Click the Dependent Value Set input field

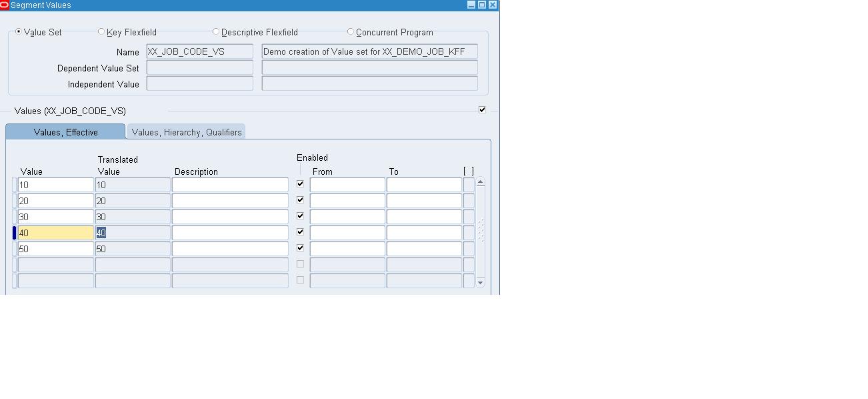click(x=199, y=67)
